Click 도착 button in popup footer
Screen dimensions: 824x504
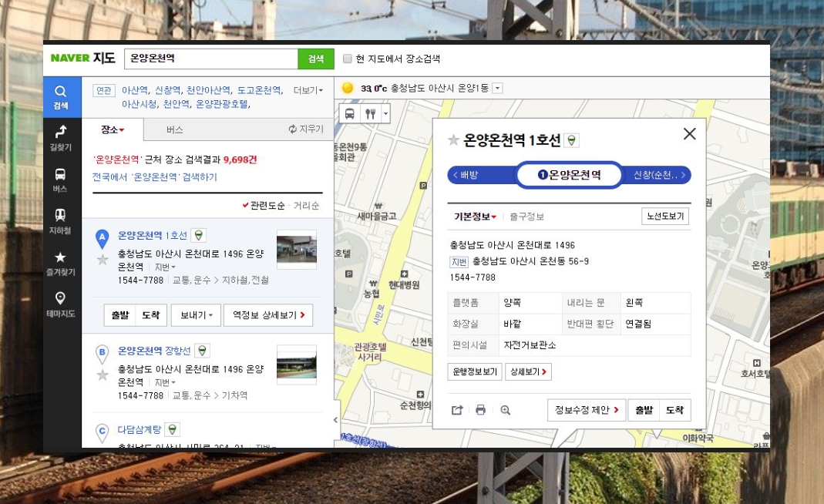click(674, 410)
